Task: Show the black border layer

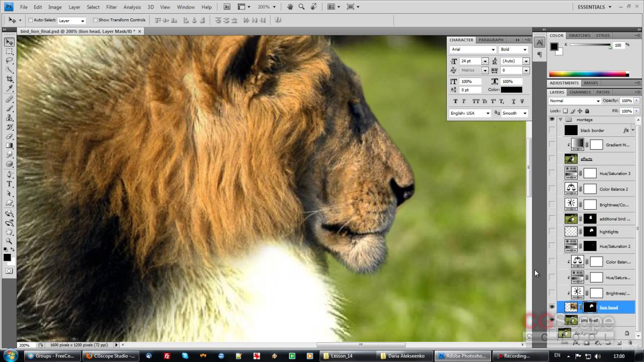Action: pos(552,130)
